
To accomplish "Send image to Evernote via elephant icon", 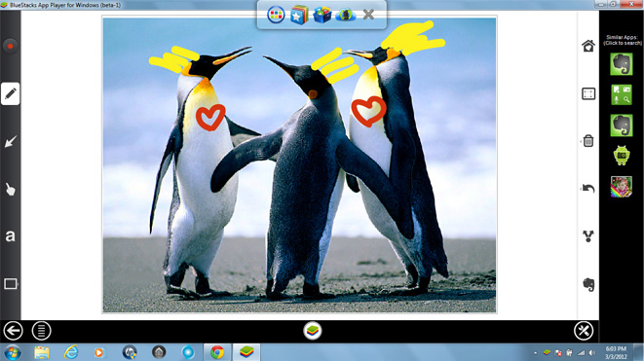I will (588, 284).
